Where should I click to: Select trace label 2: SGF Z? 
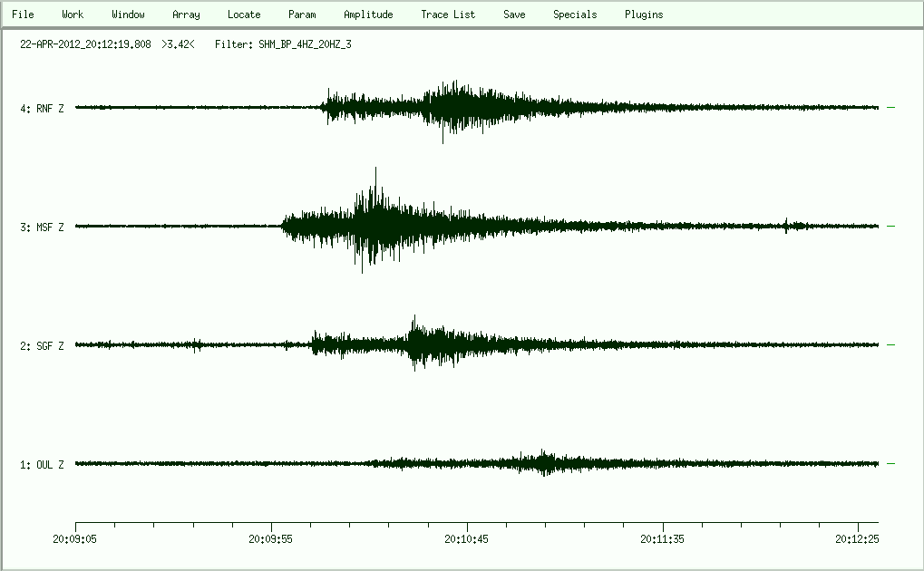point(43,346)
